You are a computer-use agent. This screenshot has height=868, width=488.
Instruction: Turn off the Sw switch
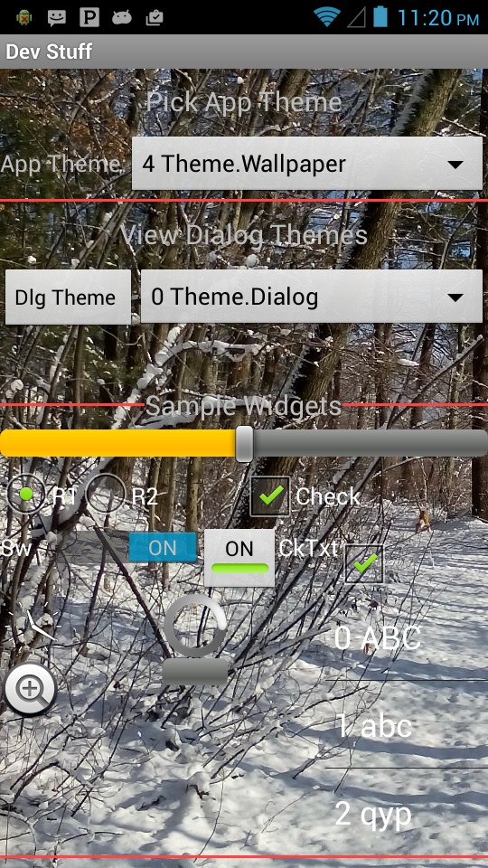pyautogui.click(x=163, y=548)
